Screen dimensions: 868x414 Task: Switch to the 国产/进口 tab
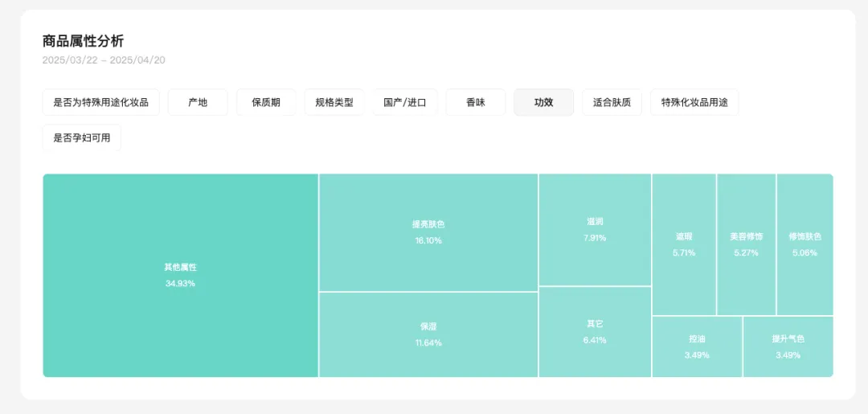(x=405, y=102)
